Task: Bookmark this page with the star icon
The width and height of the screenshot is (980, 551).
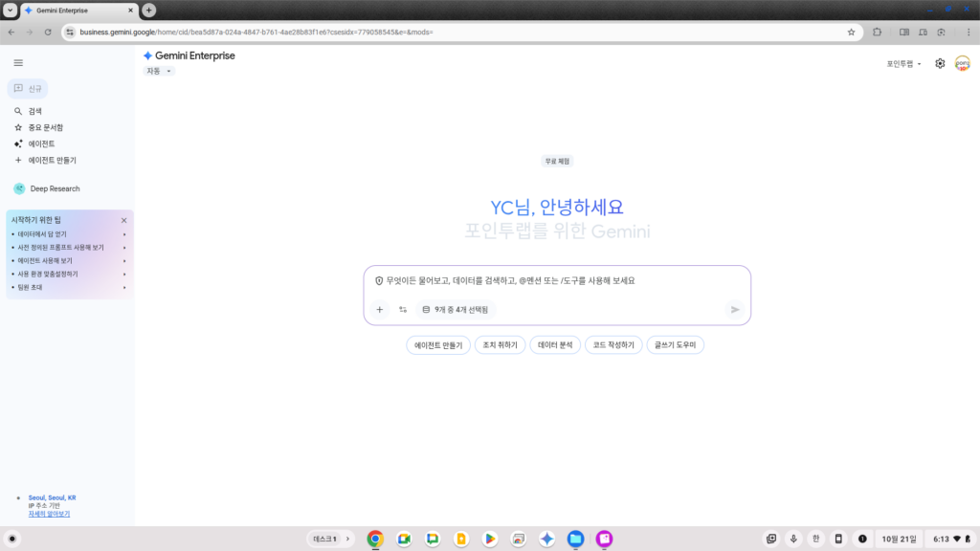Action: tap(851, 32)
